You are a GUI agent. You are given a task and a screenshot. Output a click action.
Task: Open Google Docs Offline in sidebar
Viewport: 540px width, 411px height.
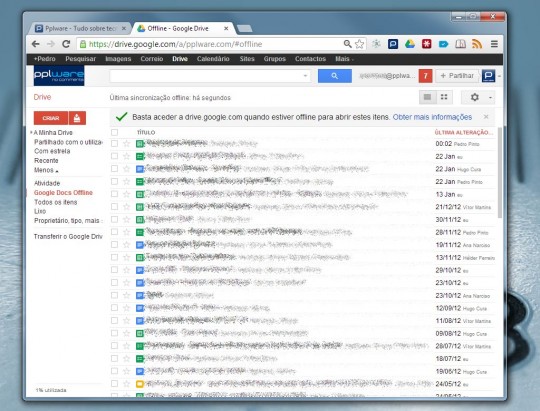63,193
